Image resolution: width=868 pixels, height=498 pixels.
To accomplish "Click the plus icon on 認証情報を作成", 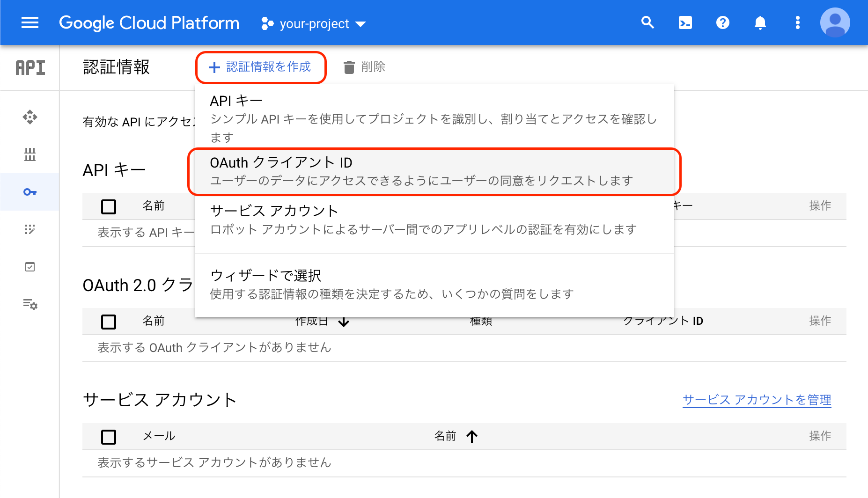I will coord(214,67).
